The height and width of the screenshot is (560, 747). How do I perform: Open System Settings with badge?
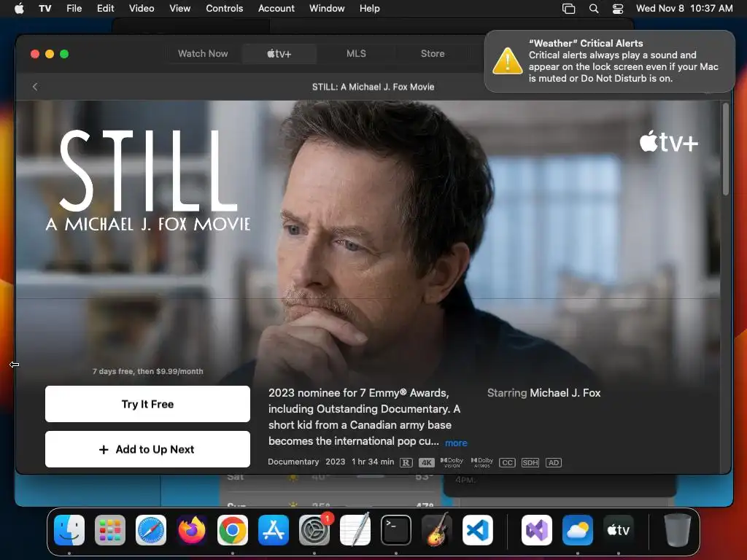point(314,530)
